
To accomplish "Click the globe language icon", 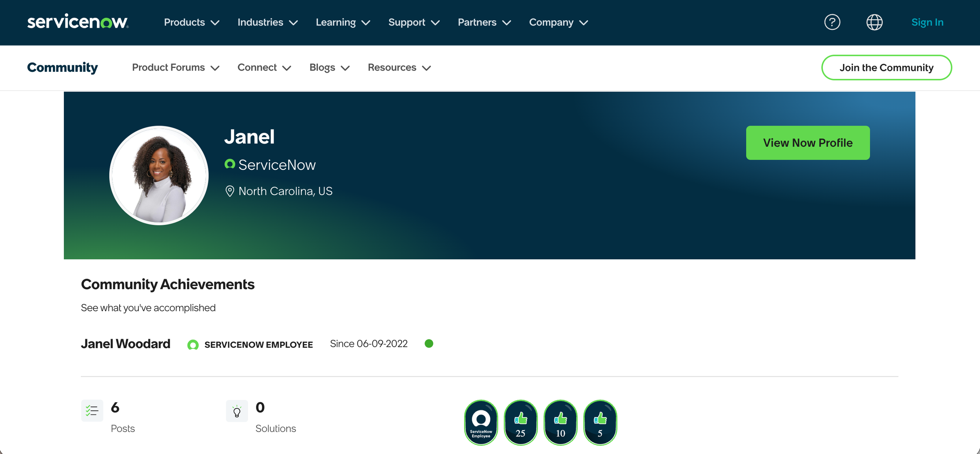I will click(x=874, y=22).
